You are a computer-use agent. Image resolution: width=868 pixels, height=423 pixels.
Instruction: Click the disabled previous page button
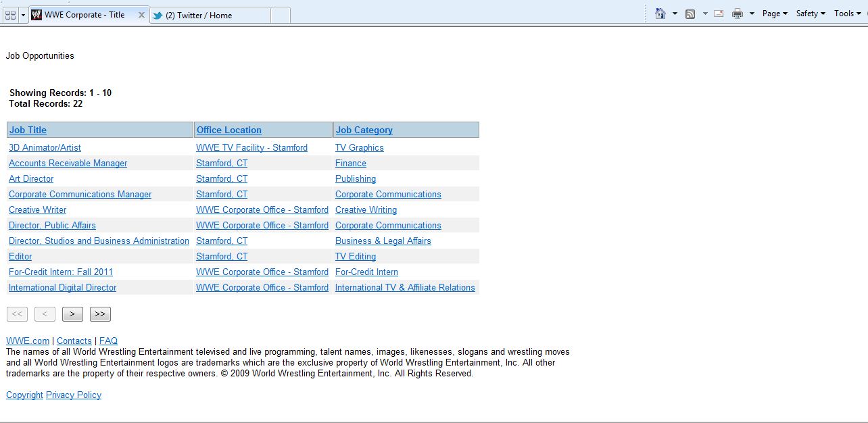(45, 314)
